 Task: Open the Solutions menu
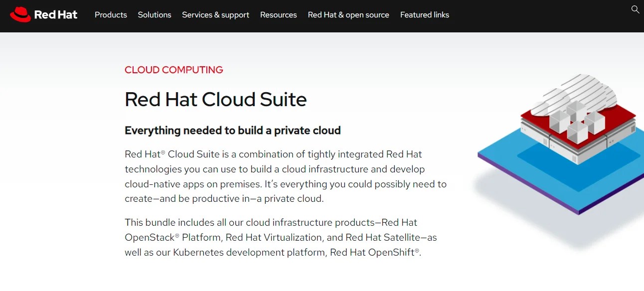point(154,15)
